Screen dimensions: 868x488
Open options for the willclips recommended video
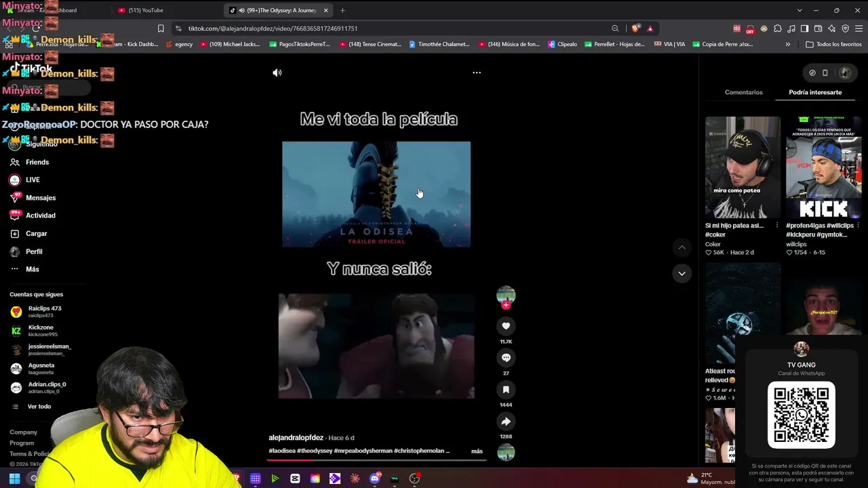(858, 226)
